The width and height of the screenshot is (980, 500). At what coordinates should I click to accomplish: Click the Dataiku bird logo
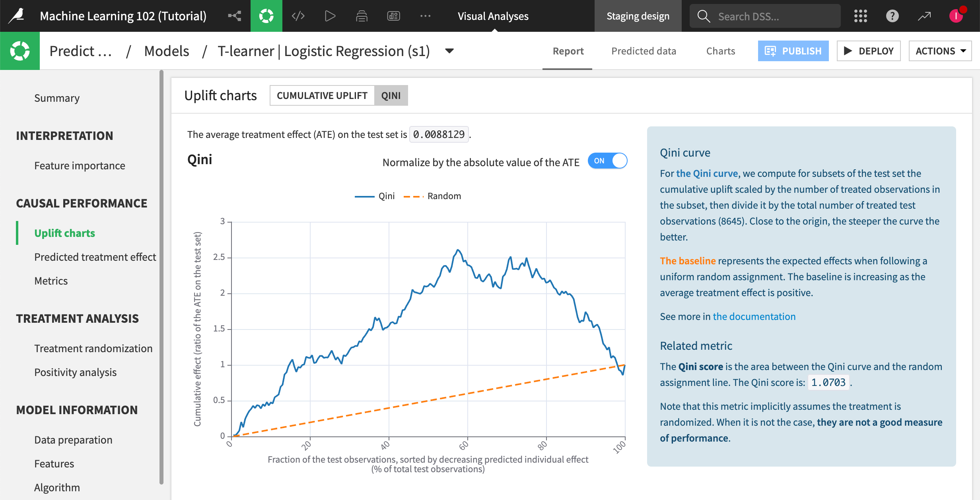(17, 16)
